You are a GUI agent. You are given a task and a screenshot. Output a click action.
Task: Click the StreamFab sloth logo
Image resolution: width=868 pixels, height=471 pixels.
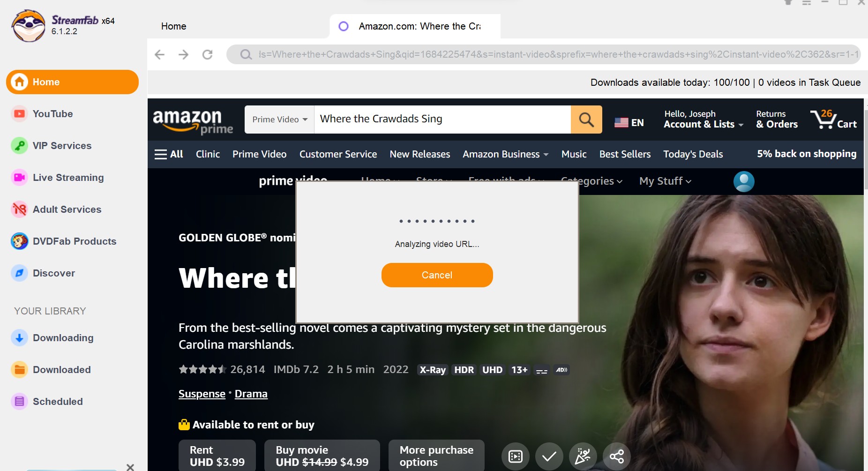point(29,26)
